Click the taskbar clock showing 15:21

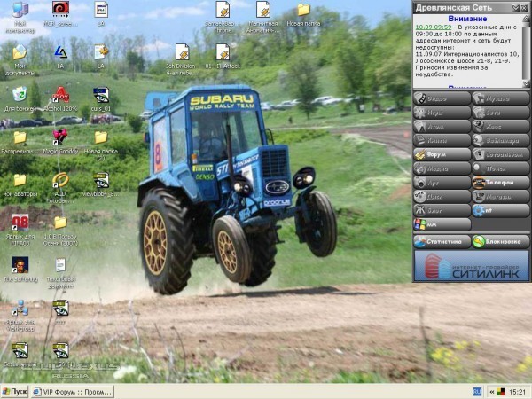click(518, 392)
